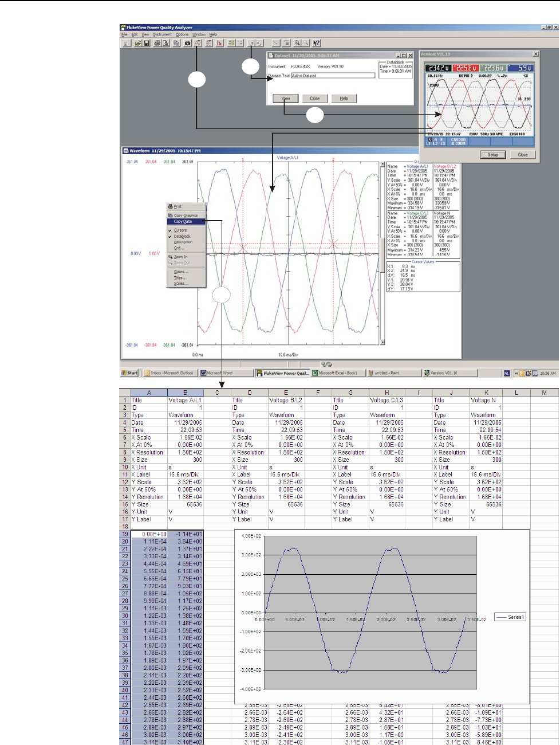This screenshot has width=560, height=745.
Task: Choose Zoom In in the context menu
Action: [186, 257]
